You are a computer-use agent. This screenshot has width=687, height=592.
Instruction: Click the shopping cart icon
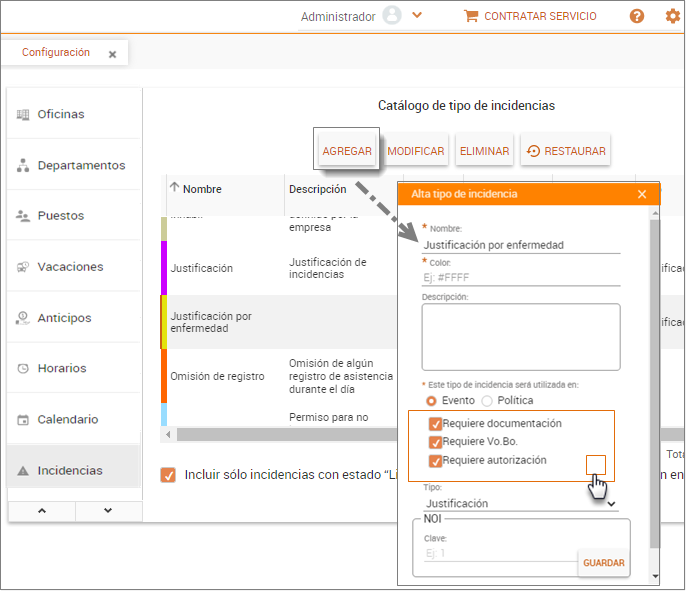tap(471, 16)
